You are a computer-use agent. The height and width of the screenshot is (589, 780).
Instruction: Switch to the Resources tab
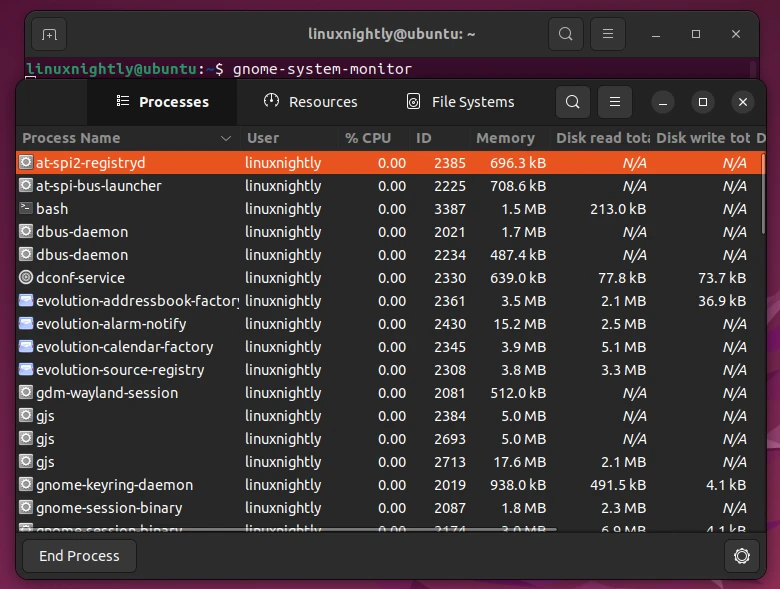click(x=310, y=102)
